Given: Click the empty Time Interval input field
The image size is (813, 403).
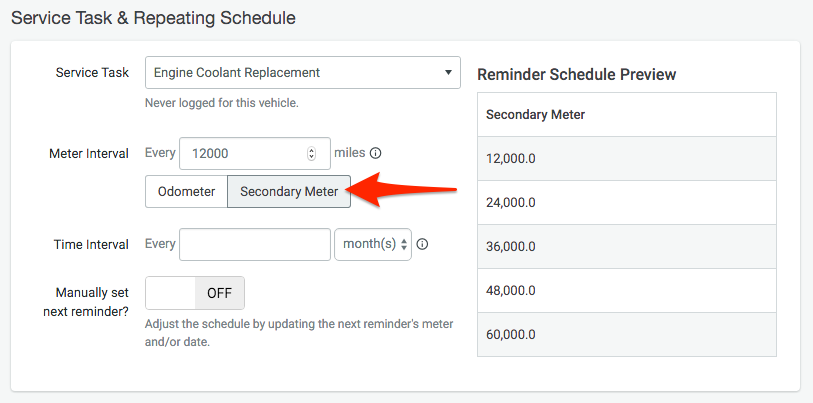Looking at the screenshot, I should pos(255,244).
